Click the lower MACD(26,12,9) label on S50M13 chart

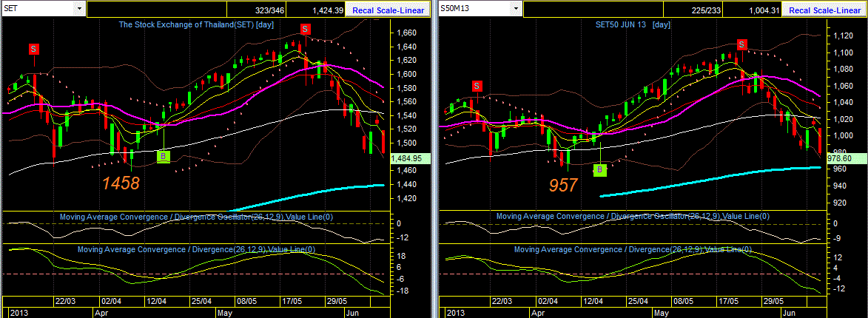coord(633,250)
